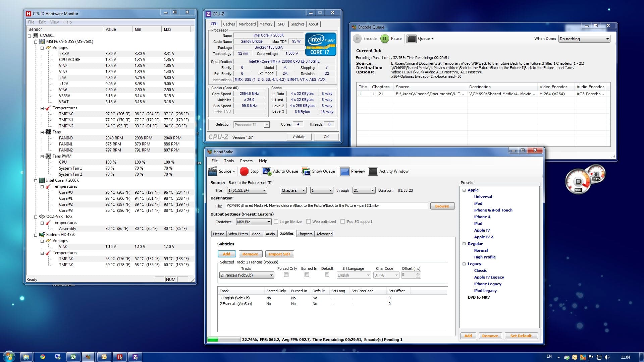Viewport: 644px width, 362px height.
Task: Open the View menu in Hardware Monitor
Action: (x=54, y=22)
